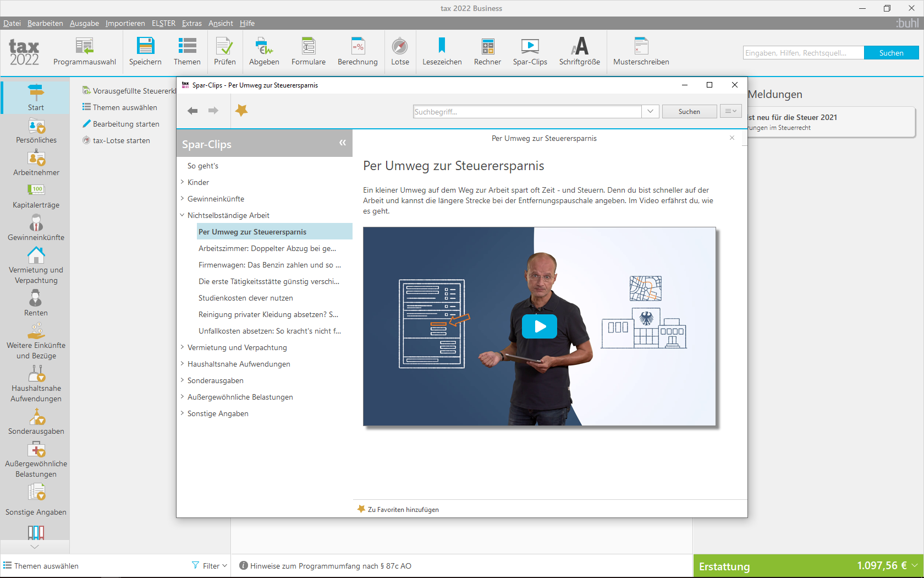
Task: Expand Außergewöhnliche Belastungen in the Spar-Clips tree
Action: [x=182, y=396]
